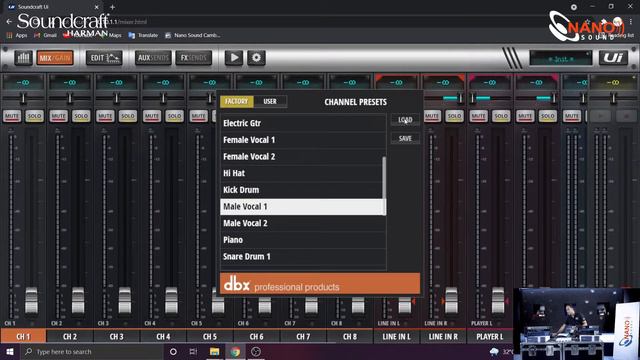
Task: Mute channel CH 4
Action: (x=152, y=116)
